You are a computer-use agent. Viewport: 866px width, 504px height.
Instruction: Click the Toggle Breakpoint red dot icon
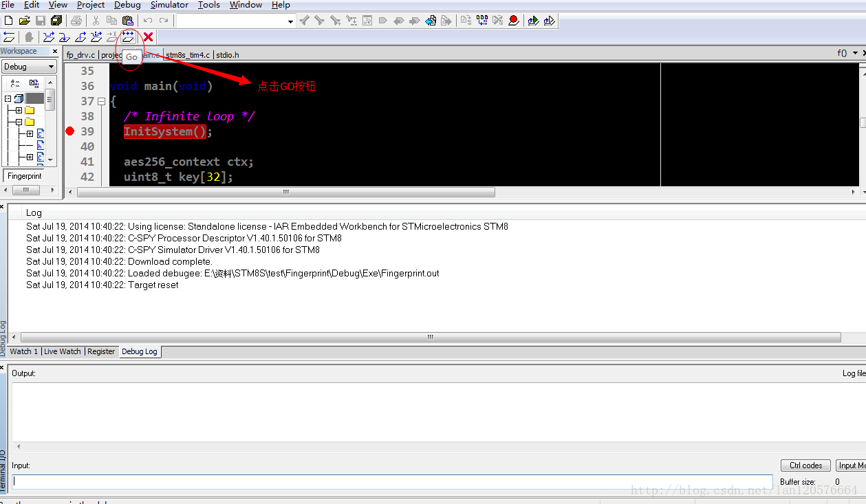(x=514, y=21)
